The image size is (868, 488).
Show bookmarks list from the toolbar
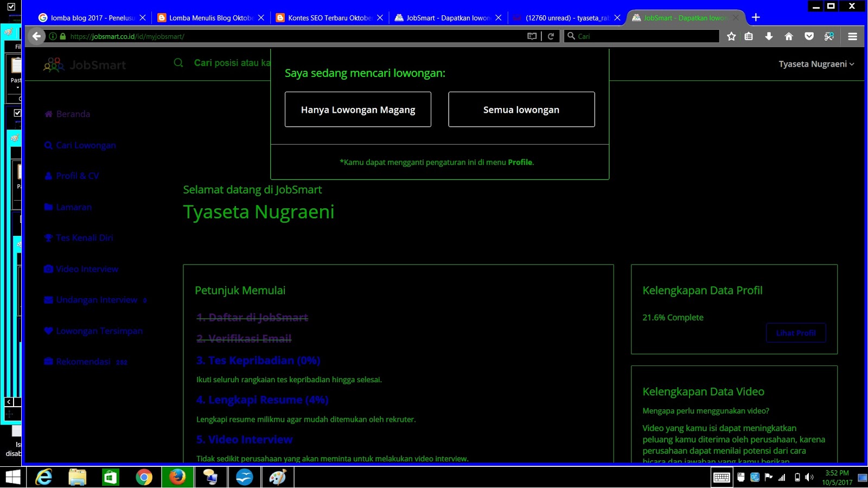point(749,36)
